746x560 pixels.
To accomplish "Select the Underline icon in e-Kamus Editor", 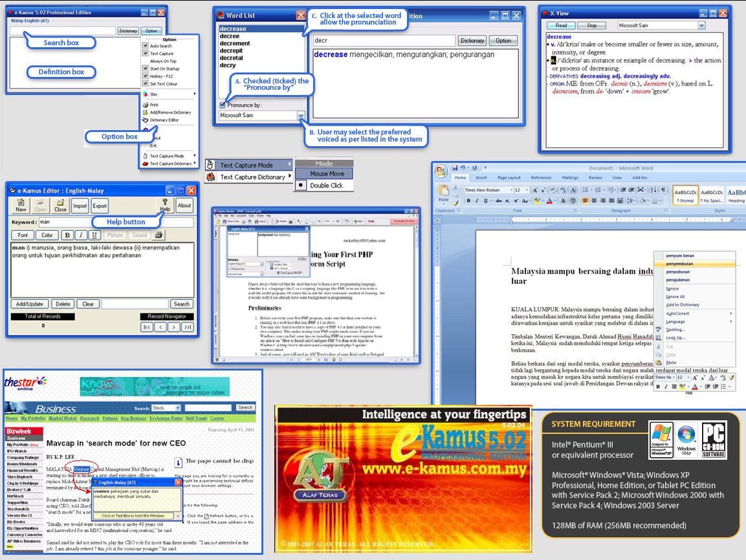I will (x=94, y=235).
